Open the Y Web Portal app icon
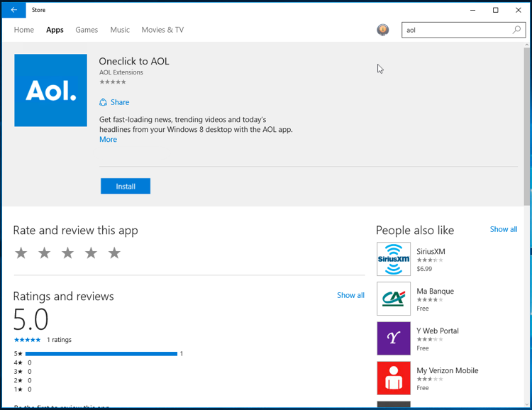The height and width of the screenshot is (410, 532). tap(394, 338)
